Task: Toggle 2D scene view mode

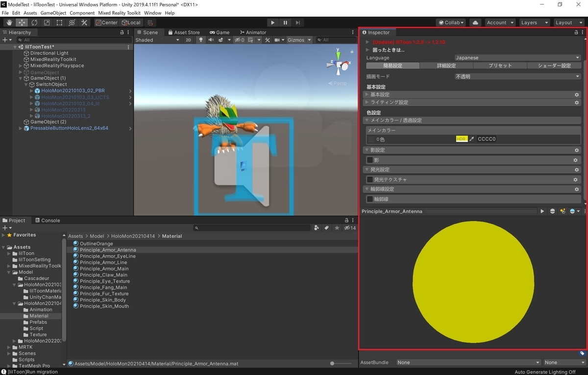Action: click(x=189, y=40)
